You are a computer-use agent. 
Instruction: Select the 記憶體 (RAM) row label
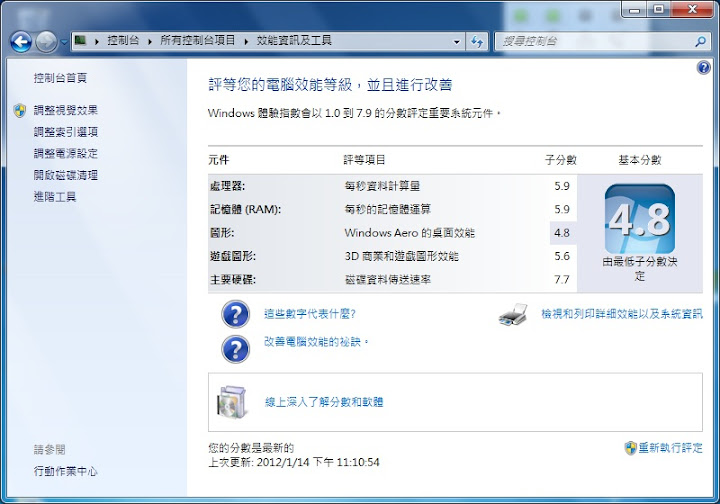tap(246, 209)
